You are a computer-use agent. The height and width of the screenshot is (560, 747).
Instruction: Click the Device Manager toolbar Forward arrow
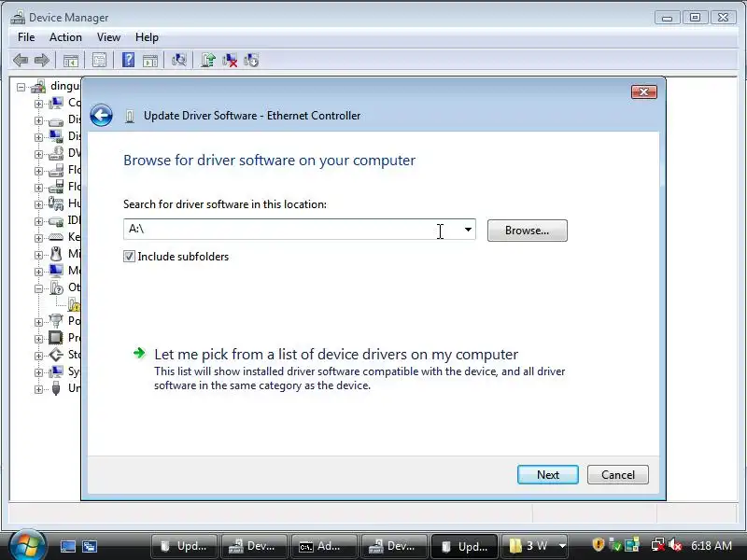(42, 61)
